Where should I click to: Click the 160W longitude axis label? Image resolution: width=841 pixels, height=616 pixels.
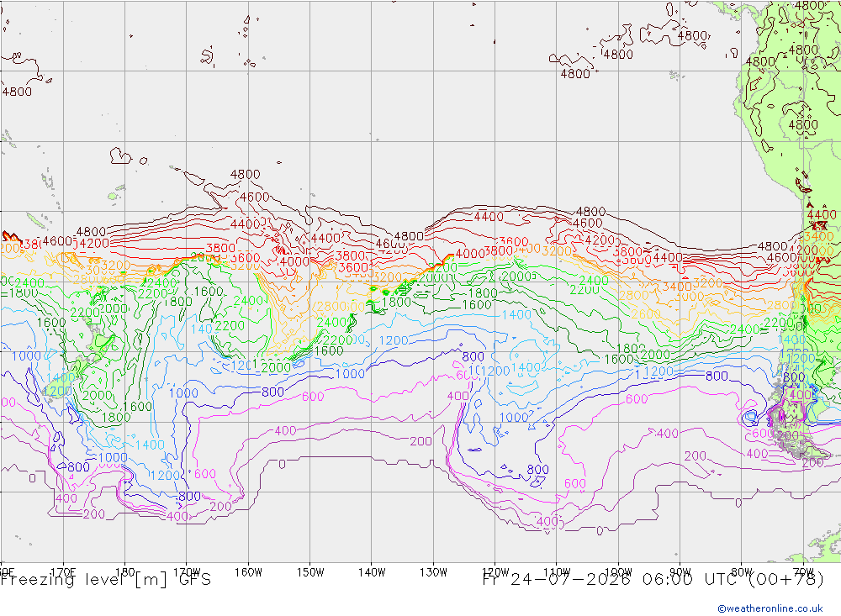(x=248, y=572)
